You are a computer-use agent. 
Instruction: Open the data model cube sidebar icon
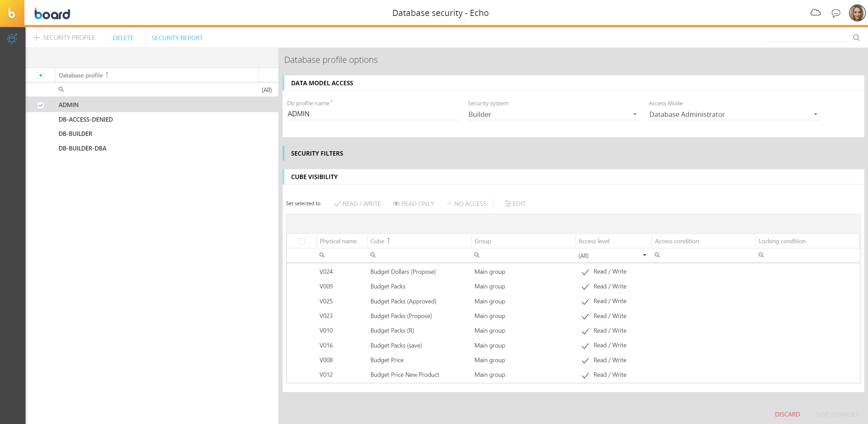tap(12, 38)
